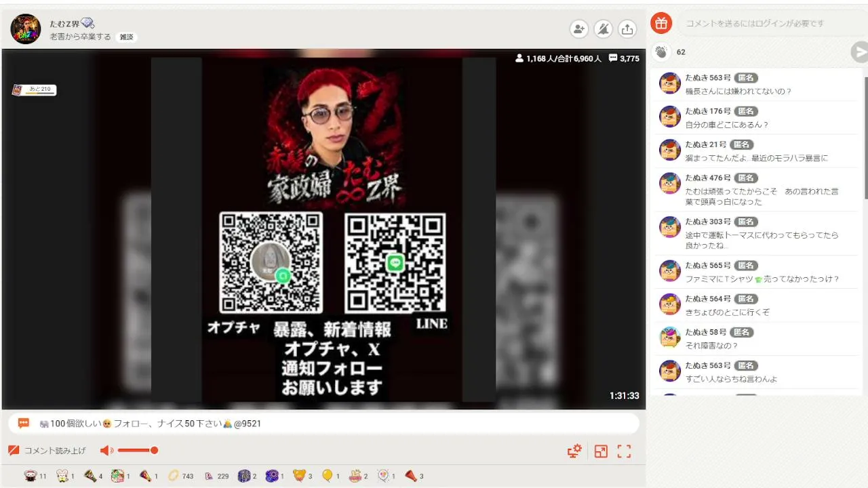The image size is (868, 488).
Task: Open the share stream button
Action: point(627,28)
